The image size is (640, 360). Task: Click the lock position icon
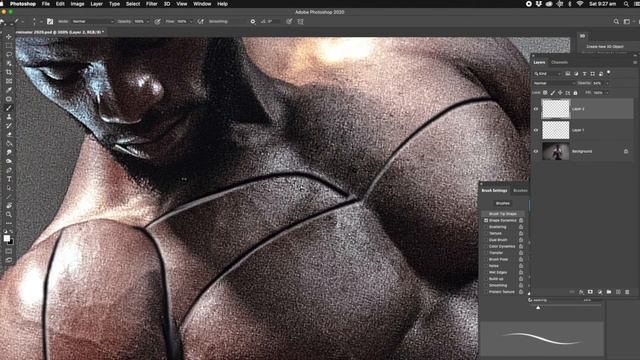click(x=560, y=93)
